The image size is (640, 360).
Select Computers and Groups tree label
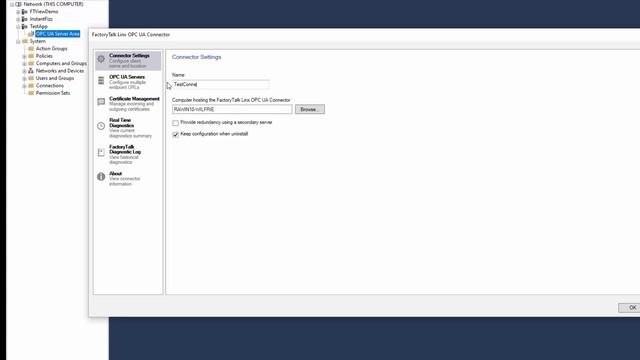(x=61, y=64)
